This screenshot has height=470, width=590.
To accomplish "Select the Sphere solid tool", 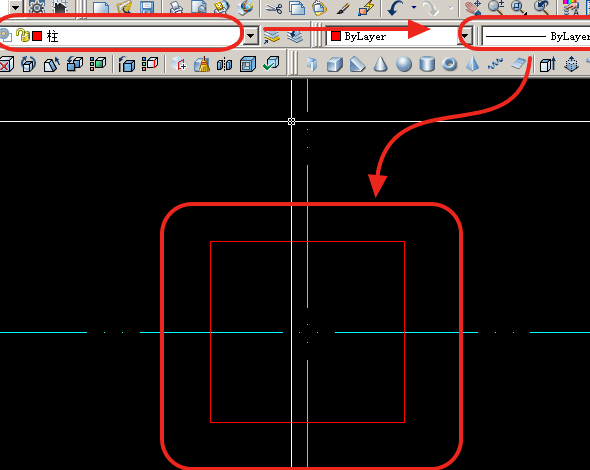I will 404,64.
